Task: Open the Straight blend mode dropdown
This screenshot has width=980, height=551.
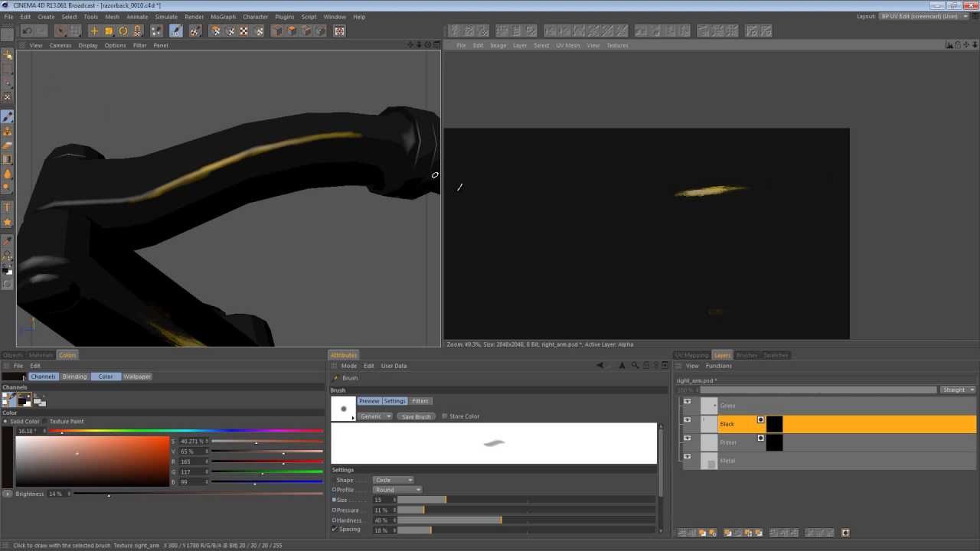Action: (958, 390)
